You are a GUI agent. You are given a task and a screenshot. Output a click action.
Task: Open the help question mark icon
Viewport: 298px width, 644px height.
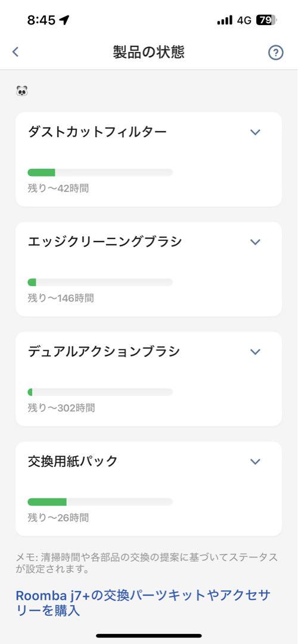(x=276, y=52)
